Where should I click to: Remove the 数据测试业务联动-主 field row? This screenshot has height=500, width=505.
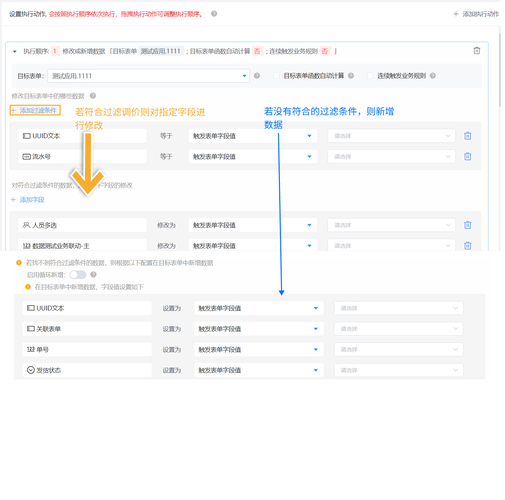[x=468, y=246]
